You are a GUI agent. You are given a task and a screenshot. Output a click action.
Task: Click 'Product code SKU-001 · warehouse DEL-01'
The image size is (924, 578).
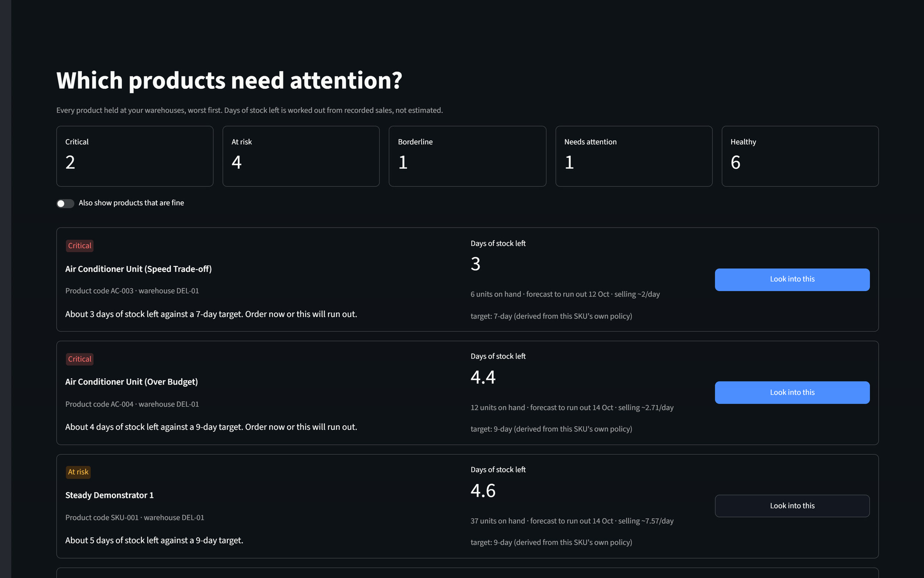(x=135, y=518)
